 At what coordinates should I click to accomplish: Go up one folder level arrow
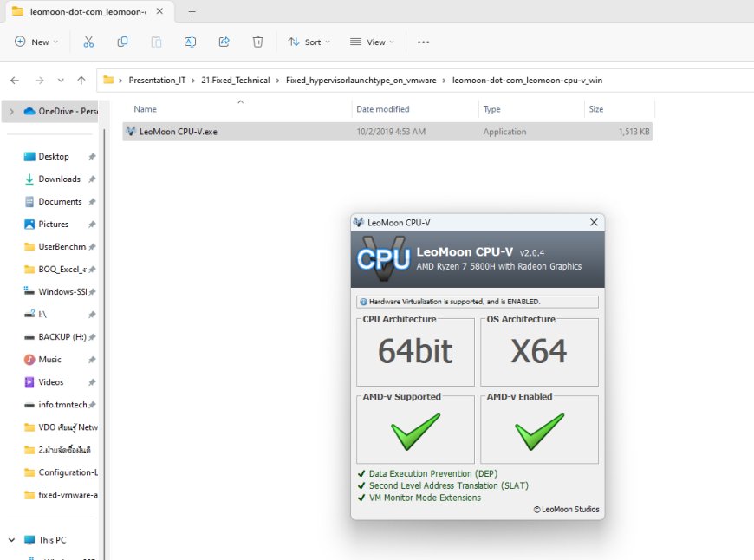click(81, 81)
